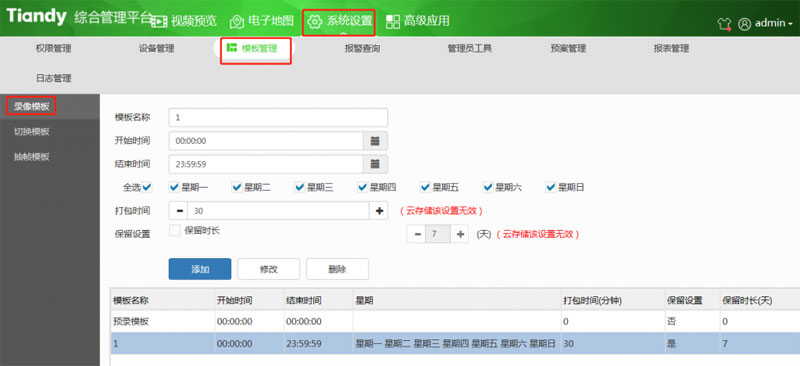800x366 pixels.
Task: Open calendar picker for 开始时间
Action: point(375,141)
